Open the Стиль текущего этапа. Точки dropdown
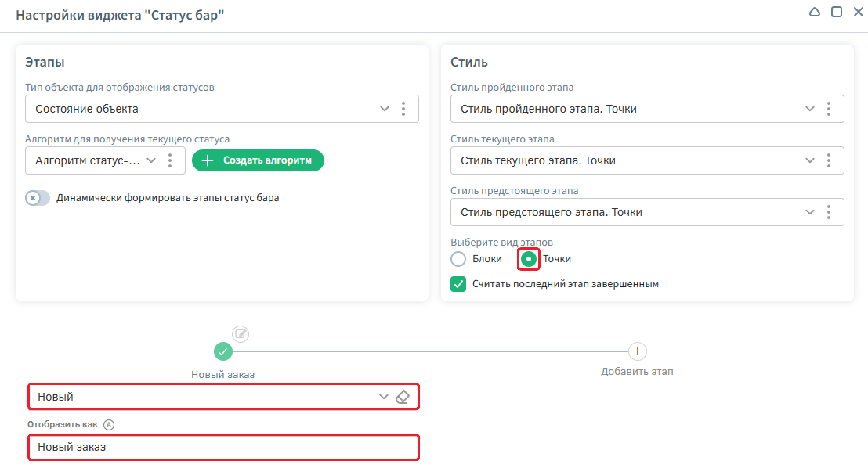The image size is (868, 468). 810,160
